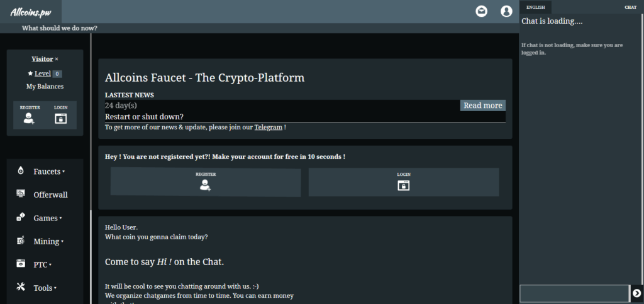Click the PTC icon in sidebar

pos(21,264)
